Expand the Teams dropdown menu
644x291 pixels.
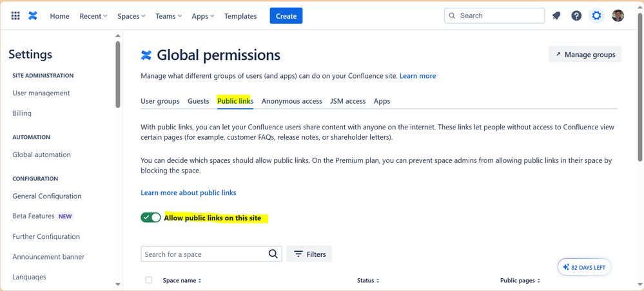[168, 16]
